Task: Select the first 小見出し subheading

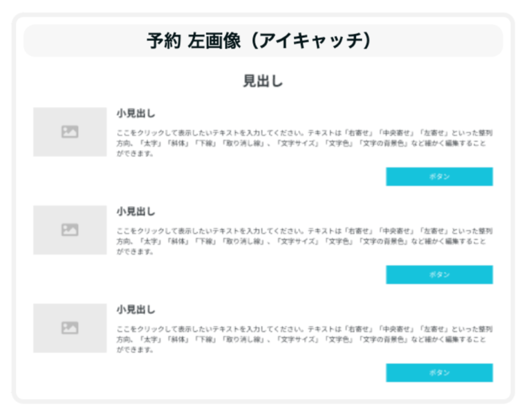Action: (135, 114)
